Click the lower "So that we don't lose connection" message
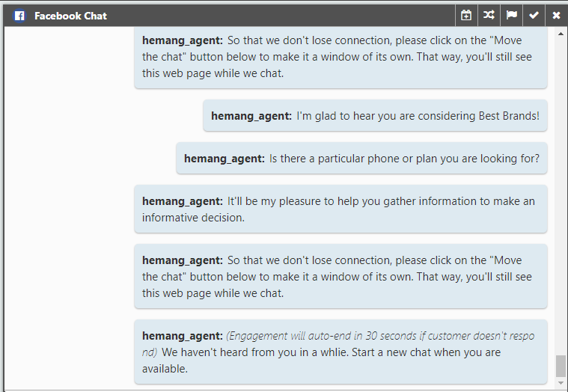 [341, 277]
